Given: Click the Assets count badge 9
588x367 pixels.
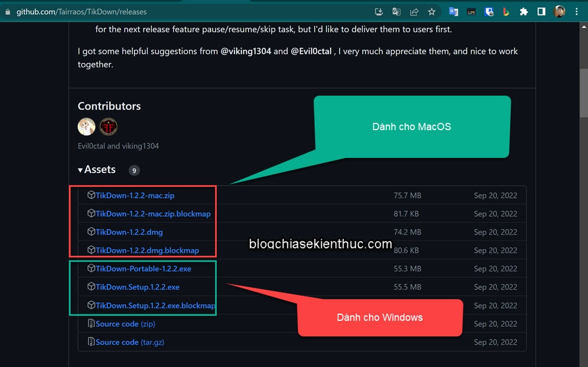Looking at the screenshot, I should [x=134, y=170].
